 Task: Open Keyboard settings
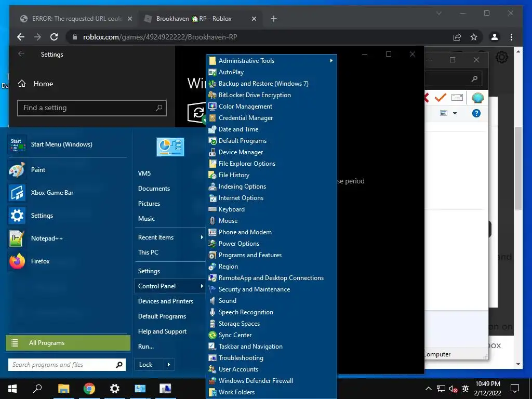point(271,209)
